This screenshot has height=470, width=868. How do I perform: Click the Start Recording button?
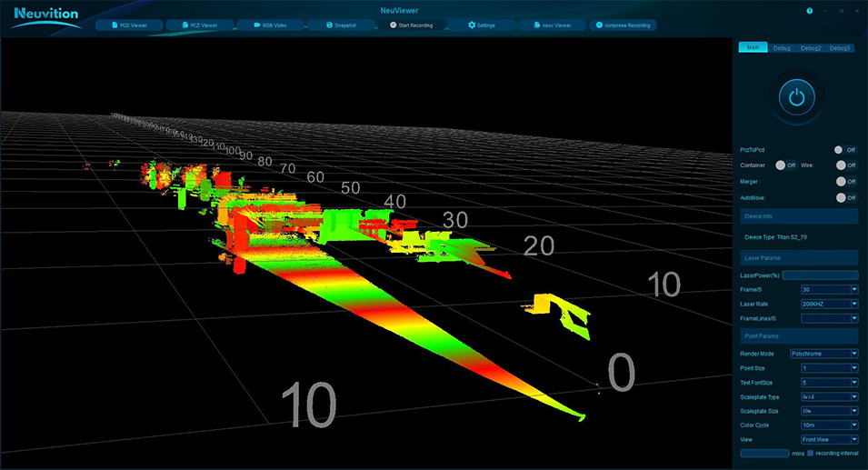412,25
